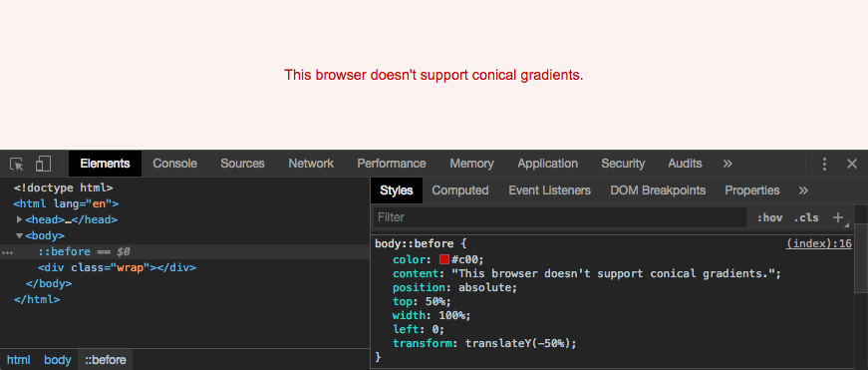The width and height of the screenshot is (868, 370).
Task: Expand the head element triangle
Action: [19, 219]
